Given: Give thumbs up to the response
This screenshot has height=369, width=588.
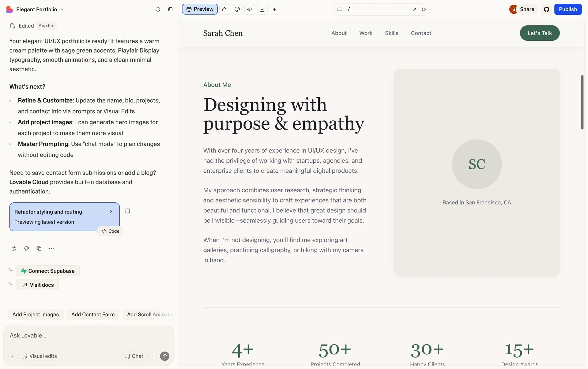Looking at the screenshot, I should 14,248.
